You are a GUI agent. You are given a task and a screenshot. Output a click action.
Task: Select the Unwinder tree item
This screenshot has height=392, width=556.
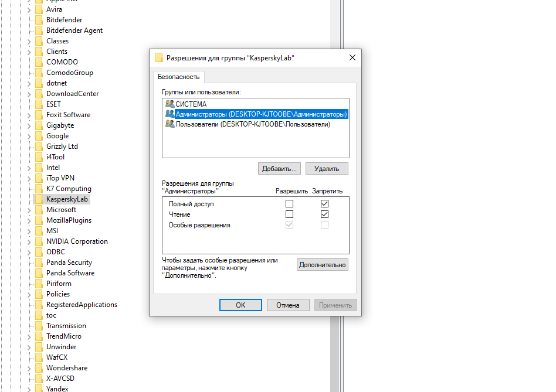(62, 347)
